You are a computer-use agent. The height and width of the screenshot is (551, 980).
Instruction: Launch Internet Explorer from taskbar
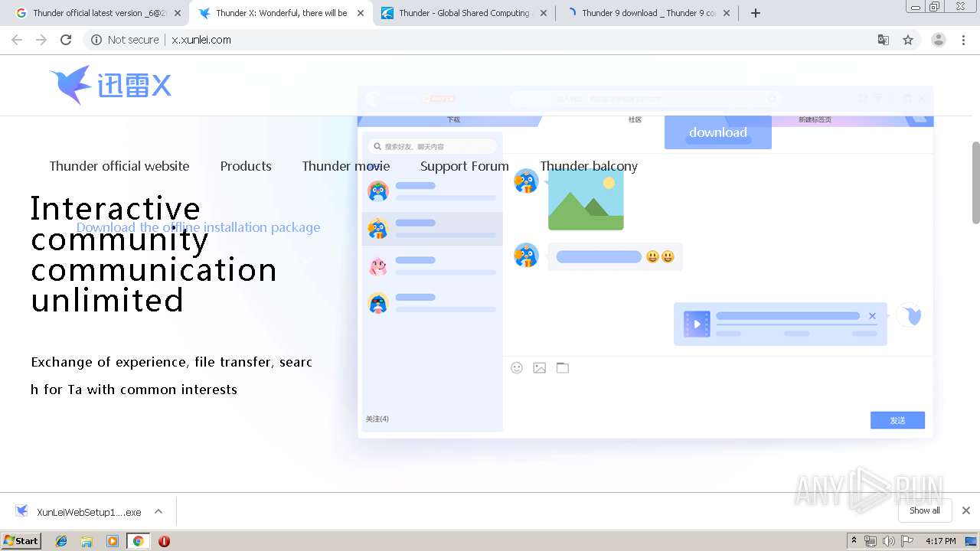pos(61,541)
